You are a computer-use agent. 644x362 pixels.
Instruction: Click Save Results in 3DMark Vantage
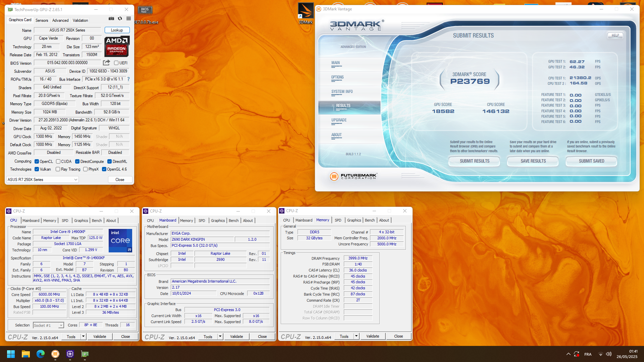click(x=533, y=161)
